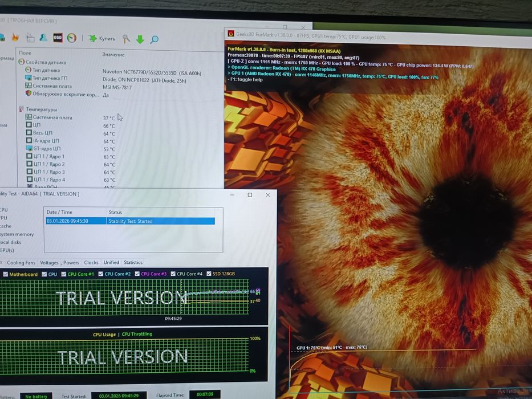Open the flame stability test tool in AIDA64 toolbar

(x=15, y=37)
